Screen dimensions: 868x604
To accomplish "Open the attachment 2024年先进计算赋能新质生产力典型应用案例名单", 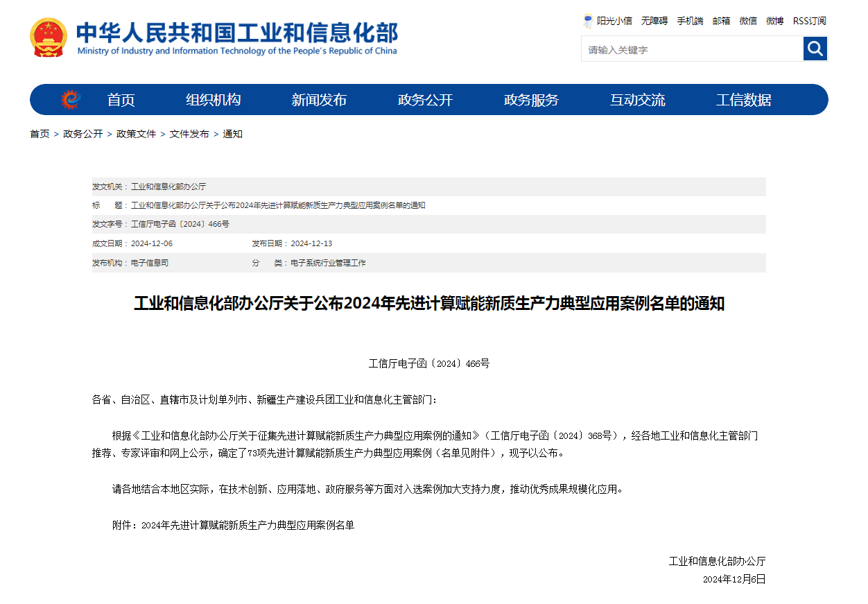I will 248,526.
